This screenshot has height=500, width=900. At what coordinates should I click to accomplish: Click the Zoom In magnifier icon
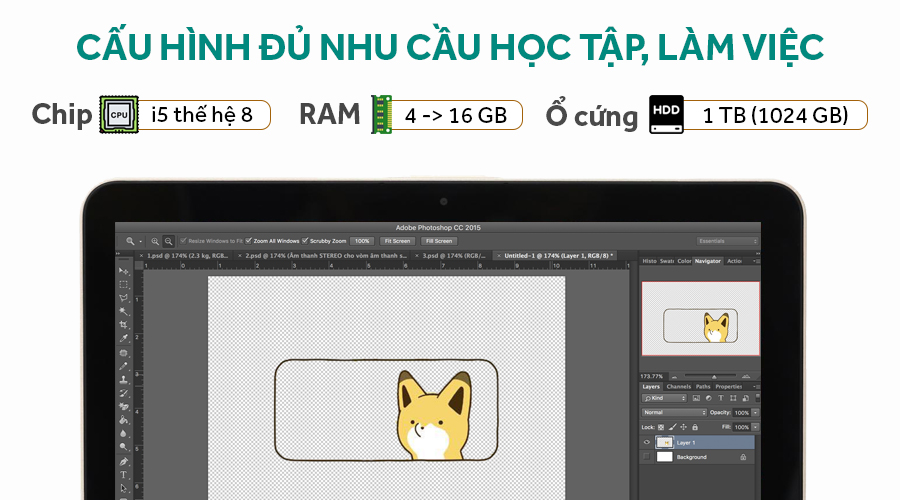(x=156, y=241)
